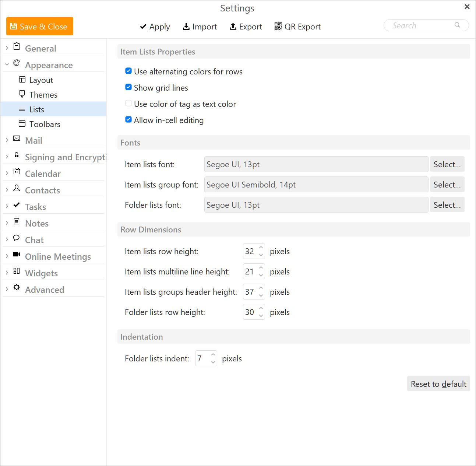Decrease Folder lists indent value

pyautogui.click(x=213, y=362)
